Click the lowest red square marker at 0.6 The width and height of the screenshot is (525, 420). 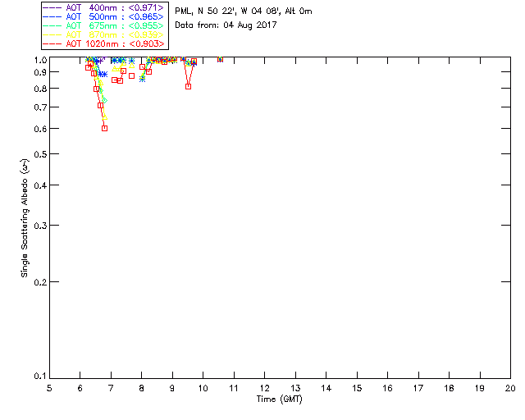(x=104, y=128)
